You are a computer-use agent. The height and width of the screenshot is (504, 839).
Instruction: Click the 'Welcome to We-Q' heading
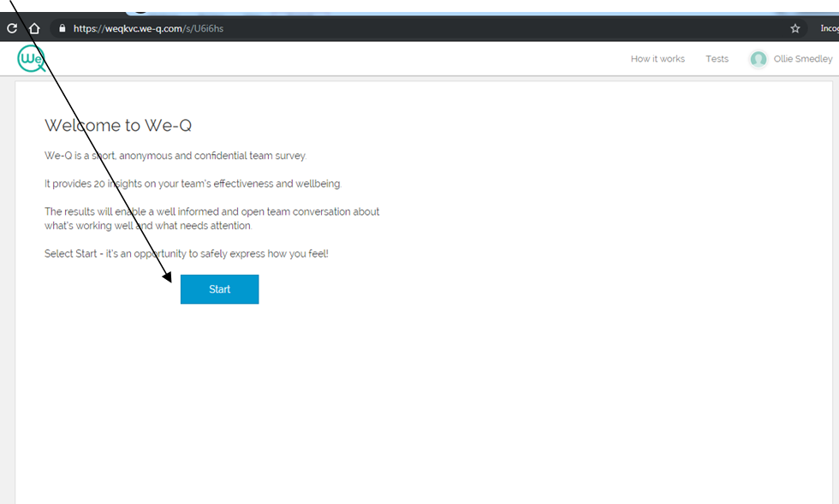pos(118,125)
